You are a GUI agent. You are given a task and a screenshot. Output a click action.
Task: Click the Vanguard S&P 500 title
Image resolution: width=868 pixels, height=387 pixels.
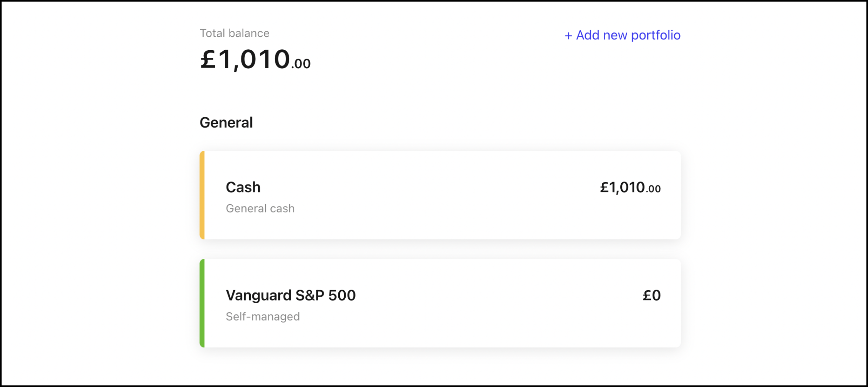pos(290,295)
